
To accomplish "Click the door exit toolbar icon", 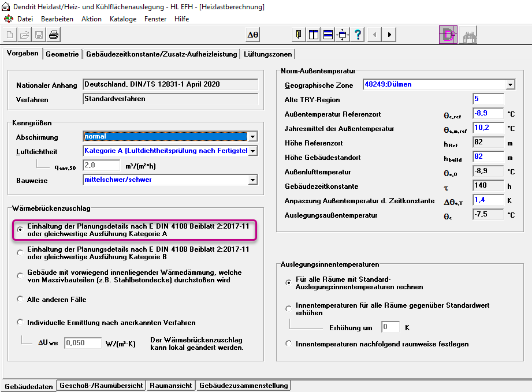I will coord(299,35).
